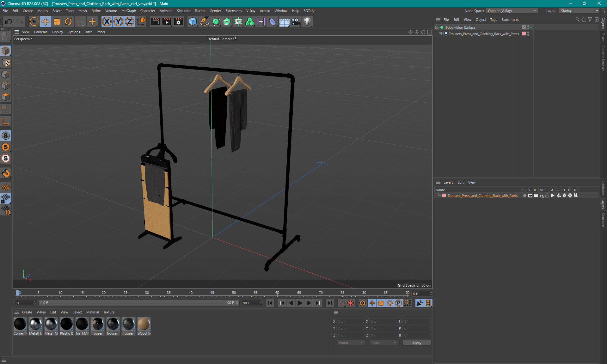Open Picture Viewer render icon
The image size is (607, 364).
(167, 21)
